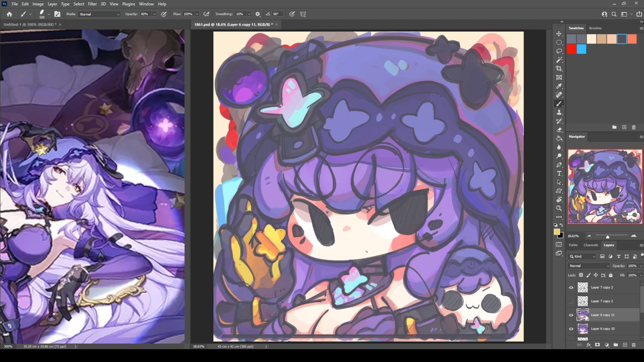Add layer mask icon
The height and width of the screenshot is (362, 644).
[x=597, y=345]
